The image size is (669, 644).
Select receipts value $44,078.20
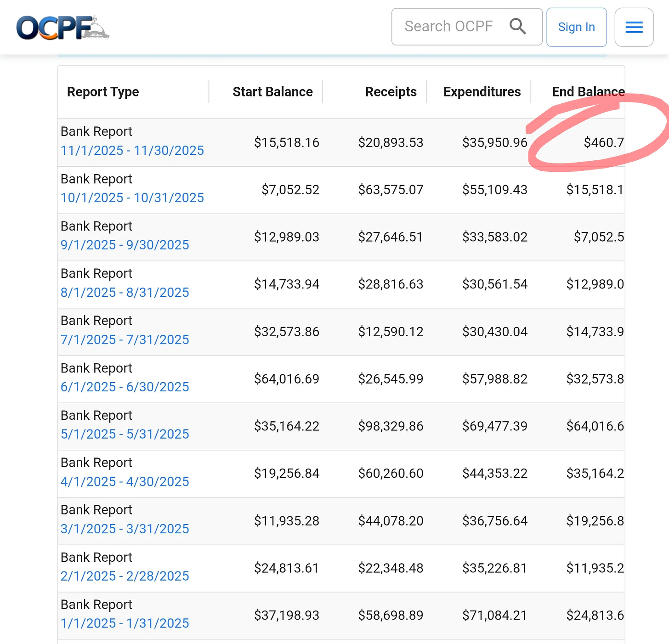tap(391, 521)
